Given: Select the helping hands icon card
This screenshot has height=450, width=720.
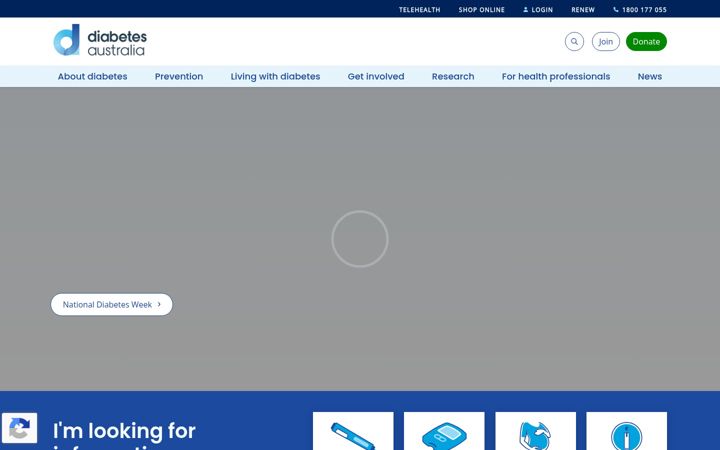Looking at the screenshot, I should pos(535,431).
